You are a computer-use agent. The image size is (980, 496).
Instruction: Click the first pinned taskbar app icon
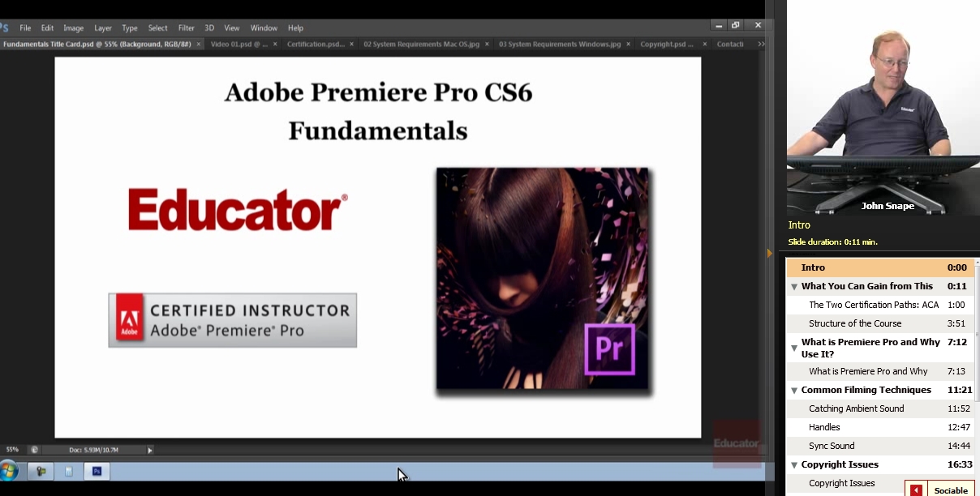[x=41, y=471]
